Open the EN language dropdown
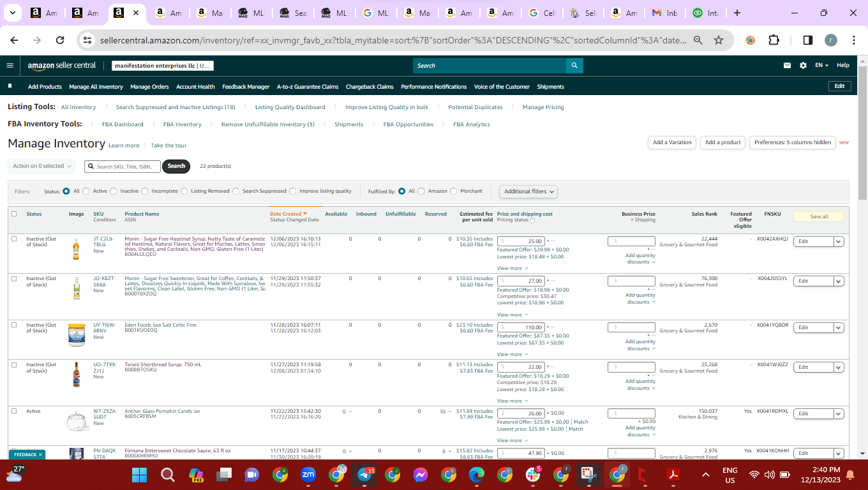The width and height of the screenshot is (868, 490). pos(821,65)
